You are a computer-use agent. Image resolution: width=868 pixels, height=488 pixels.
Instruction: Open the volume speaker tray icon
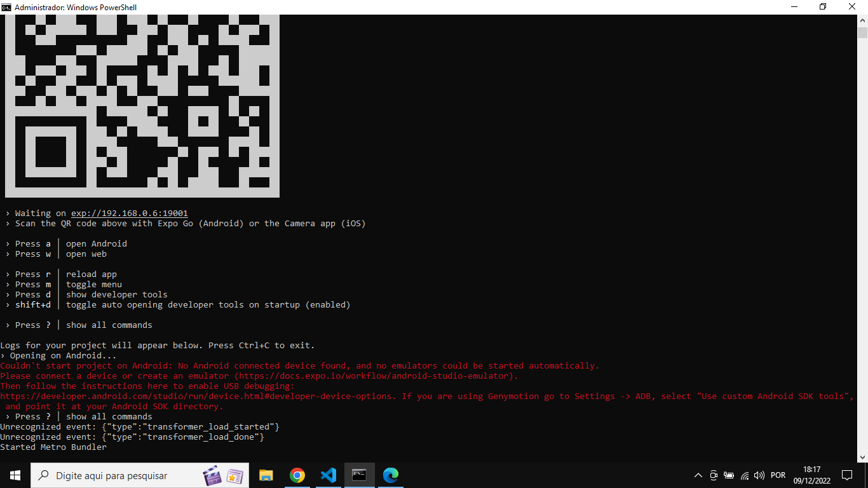(759, 475)
